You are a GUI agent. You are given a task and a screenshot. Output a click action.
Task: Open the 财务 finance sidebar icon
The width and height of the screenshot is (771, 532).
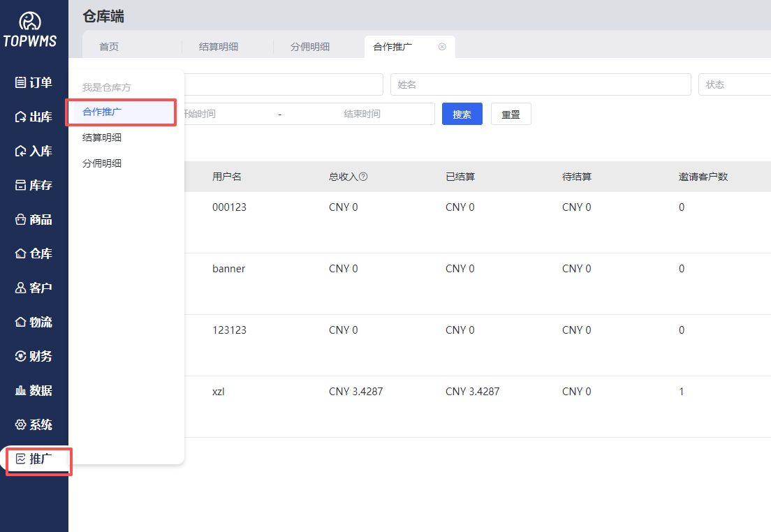coord(20,356)
